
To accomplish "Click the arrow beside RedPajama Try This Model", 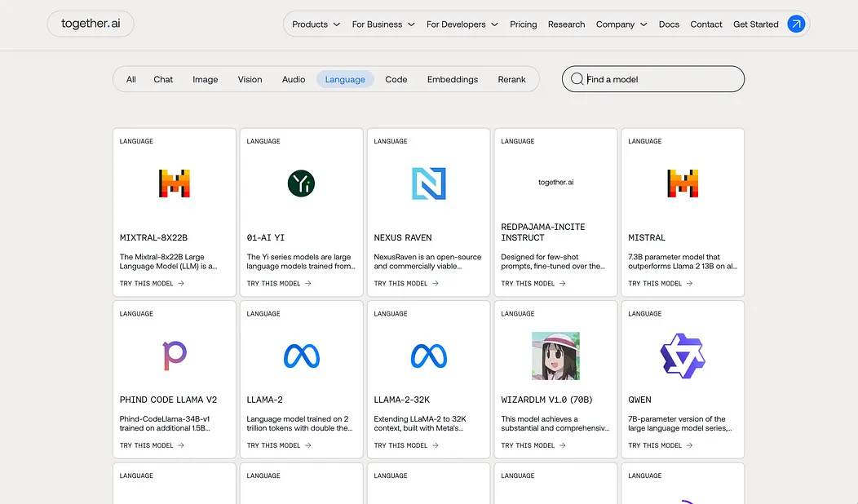I will [563, 284].
